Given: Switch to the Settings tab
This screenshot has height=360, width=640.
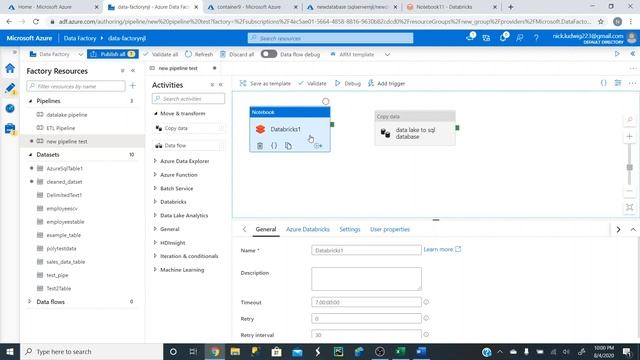Looking at the screenshot, I should point(350,229).
